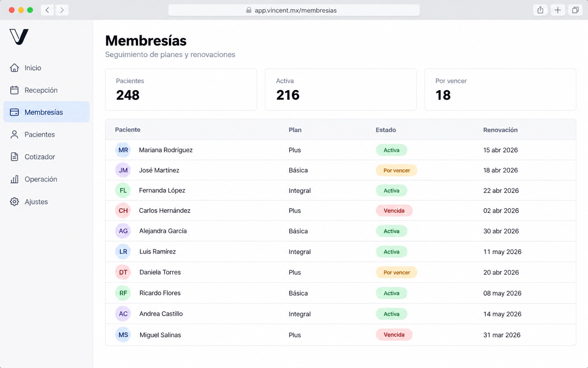Image resolution: width=588 pixels, height=368 pixels.
Task: Click RF avatar of Ricardo Flores
Action: tap(123, 293)
